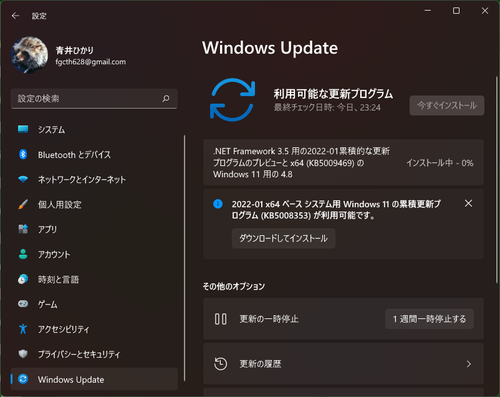The height and width of the screenshot is (397, 500).
Task: Click the search magnifier icon
Action: click(x=166, y=99)
